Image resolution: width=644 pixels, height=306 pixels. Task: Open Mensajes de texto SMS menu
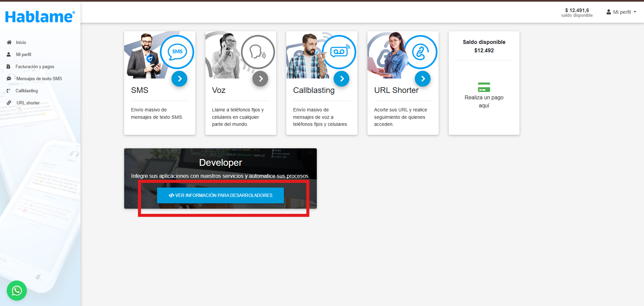point(39,79)
